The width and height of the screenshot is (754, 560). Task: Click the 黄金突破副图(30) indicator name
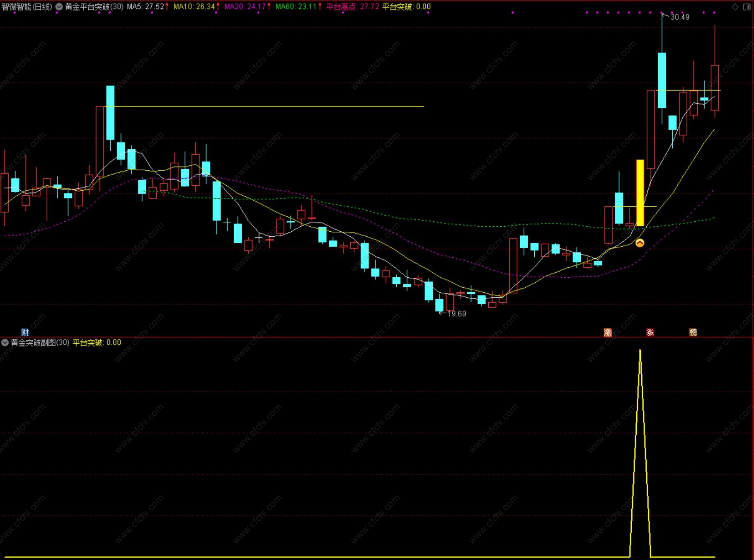pos(40,342)
